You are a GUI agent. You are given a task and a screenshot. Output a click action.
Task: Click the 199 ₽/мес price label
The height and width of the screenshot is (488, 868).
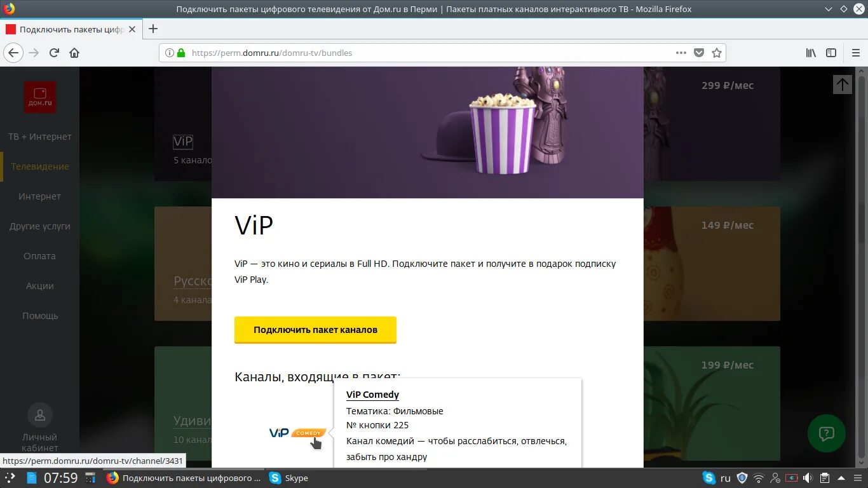(x=728, y=365)
